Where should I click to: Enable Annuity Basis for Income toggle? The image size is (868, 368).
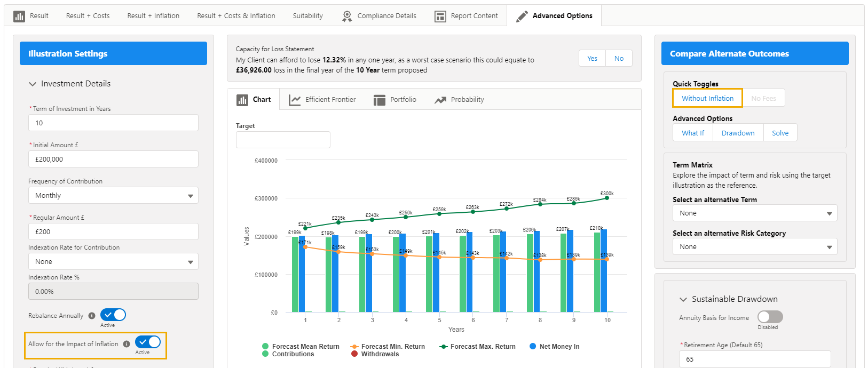770,317
